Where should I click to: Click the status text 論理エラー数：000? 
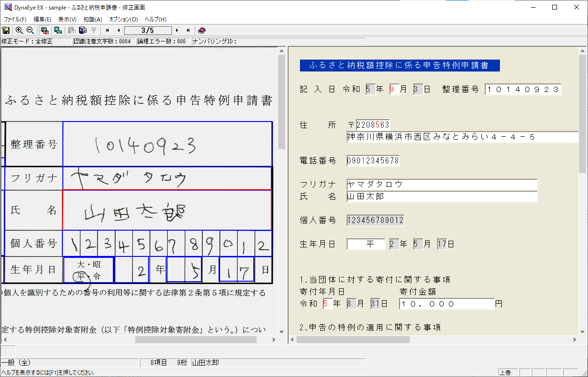161,41
